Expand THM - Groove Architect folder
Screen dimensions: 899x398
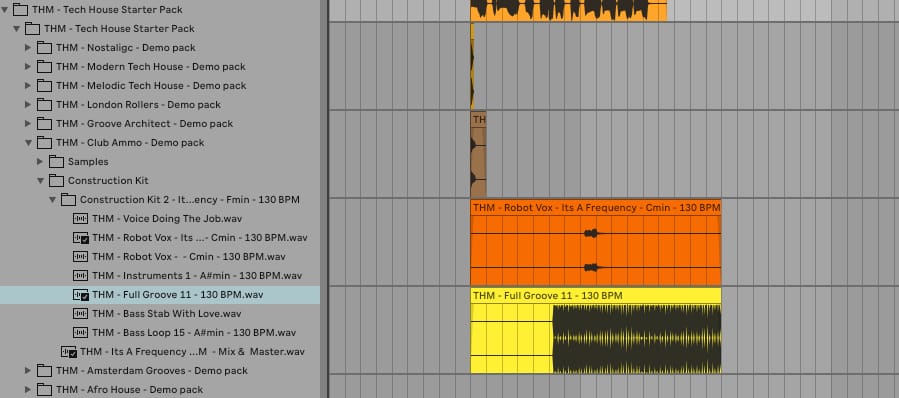point(28,123)
